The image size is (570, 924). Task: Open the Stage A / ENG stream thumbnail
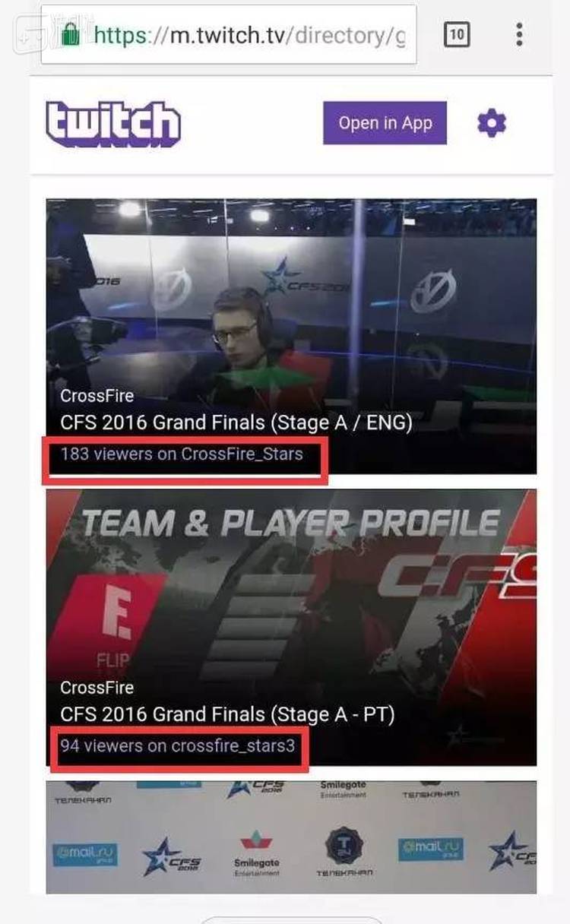pos(291,337)
